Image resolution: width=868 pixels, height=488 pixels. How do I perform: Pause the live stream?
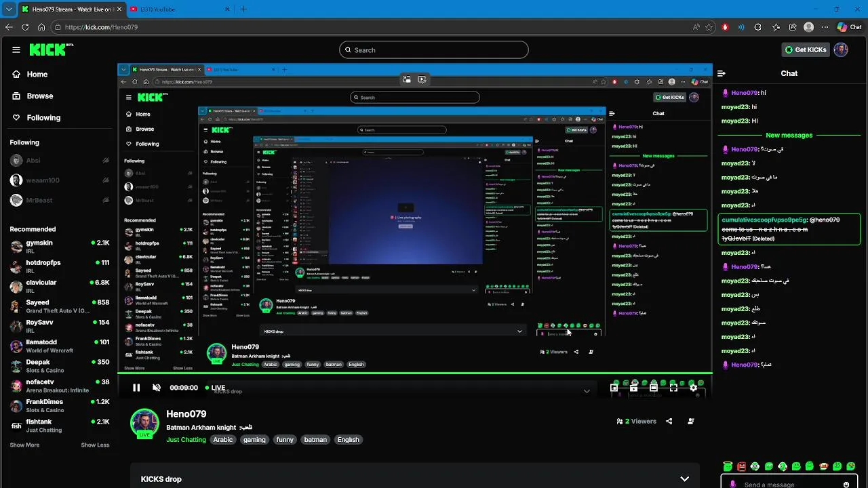136,388
